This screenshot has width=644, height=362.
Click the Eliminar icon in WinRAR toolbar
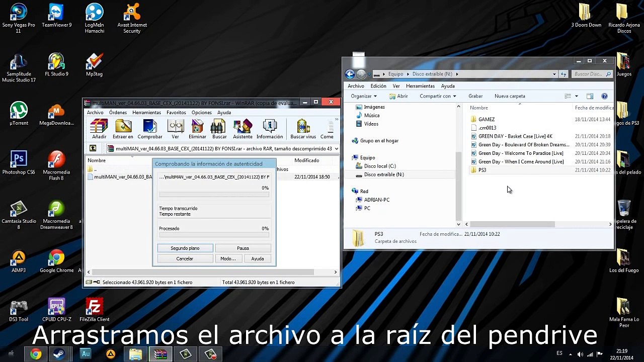197,129
